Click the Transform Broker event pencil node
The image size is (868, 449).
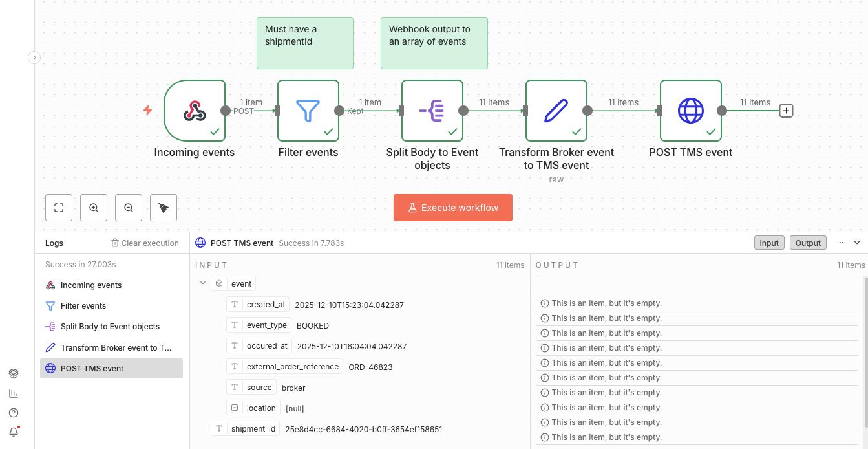point(556,110)
